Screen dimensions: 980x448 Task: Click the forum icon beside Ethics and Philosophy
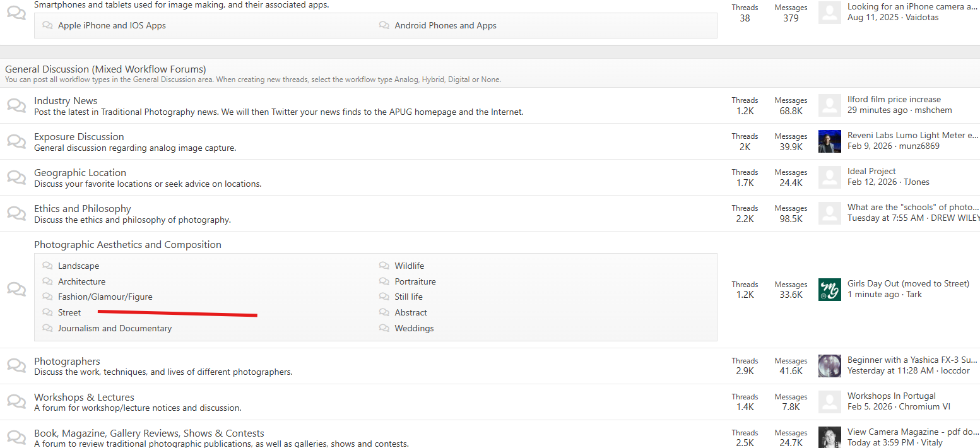[x=16, y=213]
